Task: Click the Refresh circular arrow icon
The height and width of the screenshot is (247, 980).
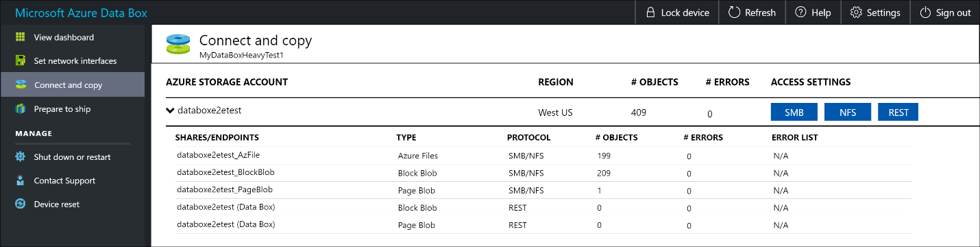Action: 734,12
